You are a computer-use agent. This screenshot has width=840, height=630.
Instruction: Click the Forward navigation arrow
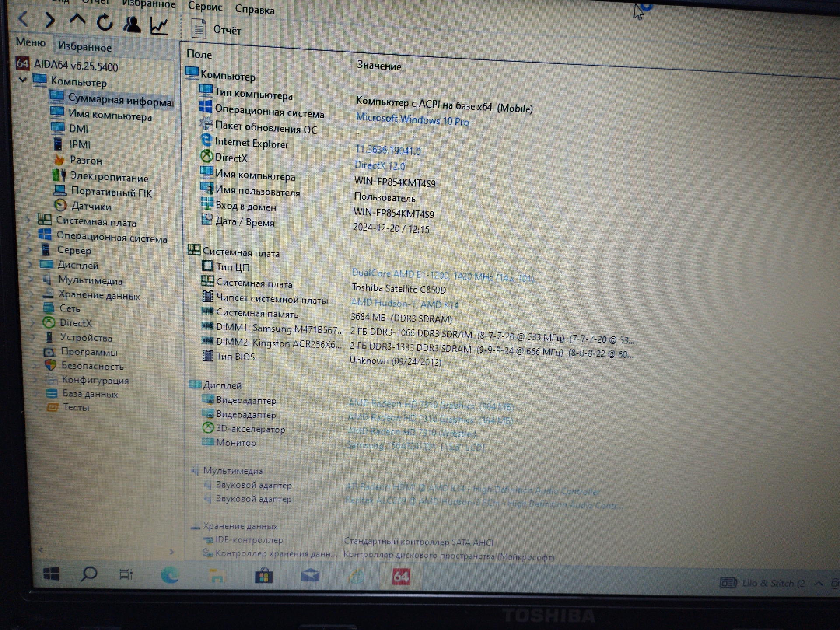click(x=50, y=20)
